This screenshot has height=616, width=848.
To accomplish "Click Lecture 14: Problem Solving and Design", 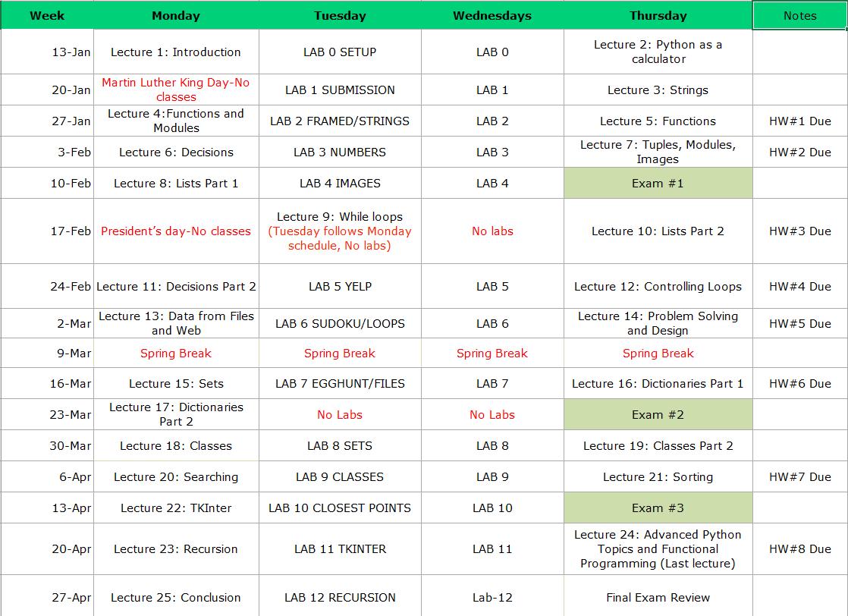I will point(658,323).
